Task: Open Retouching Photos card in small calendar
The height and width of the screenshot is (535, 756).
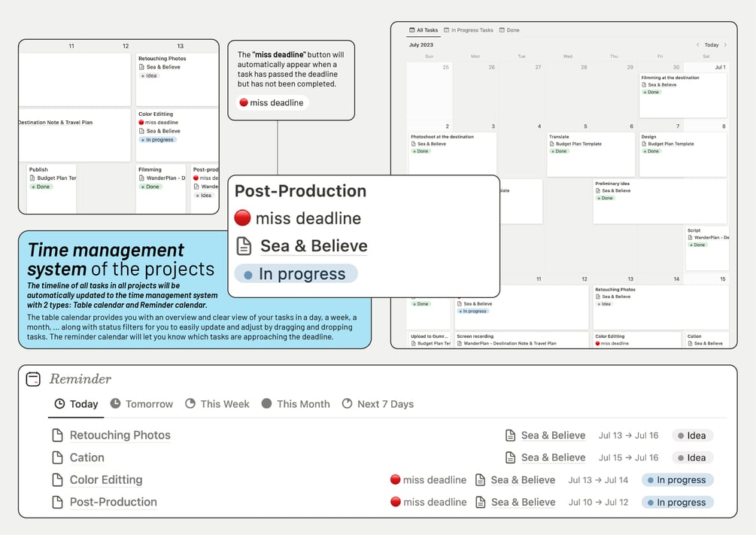Action: pos(177,80)
